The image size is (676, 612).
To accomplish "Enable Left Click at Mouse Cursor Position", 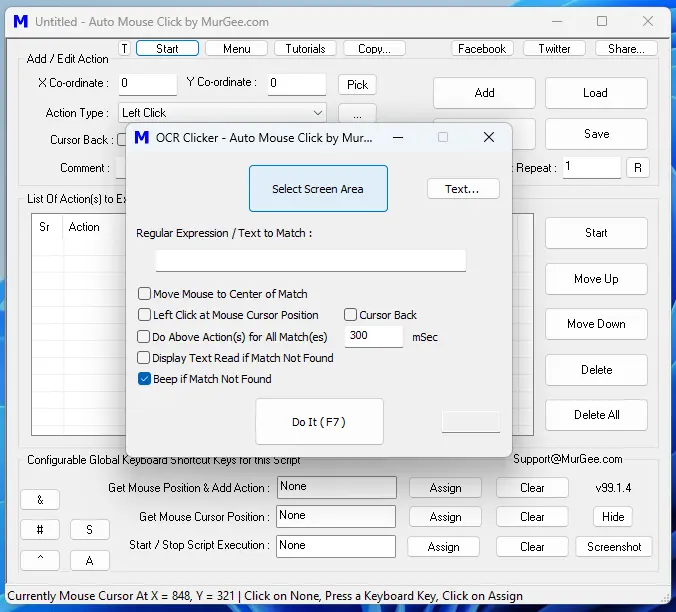I will point(144,315).
